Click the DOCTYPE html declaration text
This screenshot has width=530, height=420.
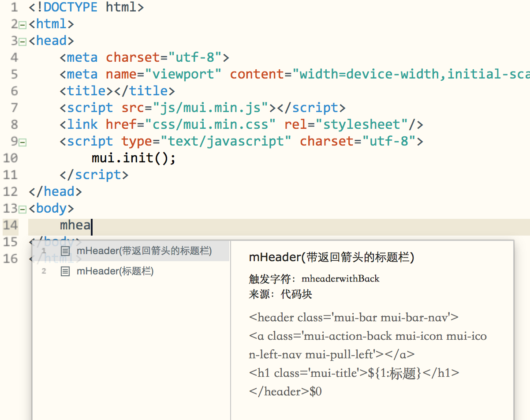tap(86, 7)
